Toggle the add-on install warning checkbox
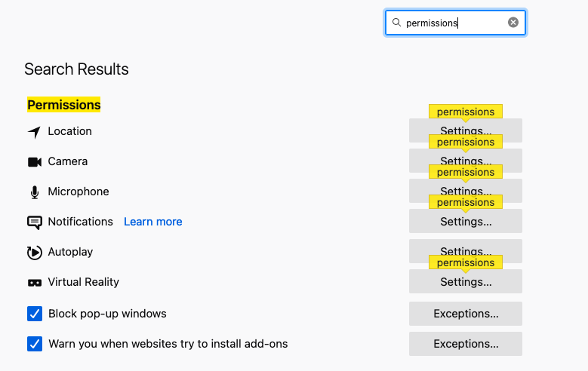Screen dimensions: 588x371 tap(35, 344)
